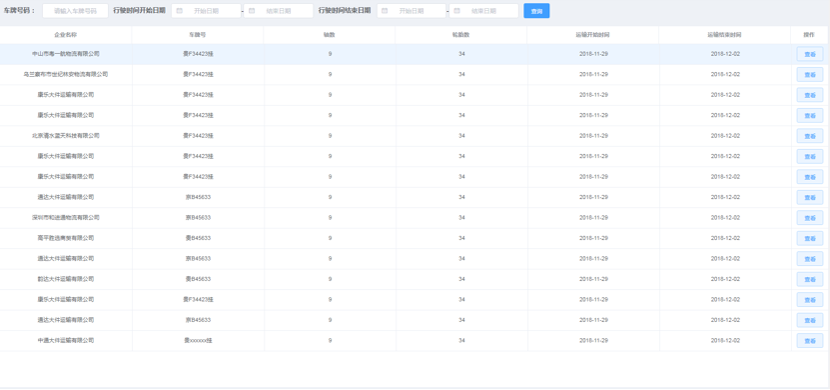This screenshot has height=390, width=830.
Task: Click the 车牌号 column header
Action: click(198, 35)
